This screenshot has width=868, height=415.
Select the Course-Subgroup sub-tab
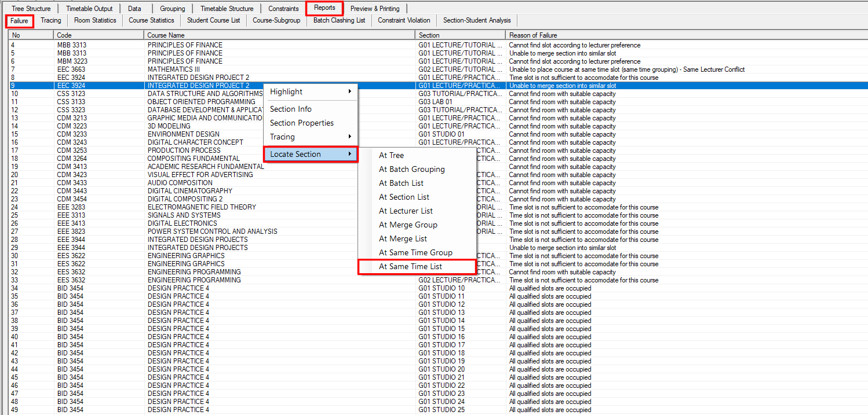276,20
